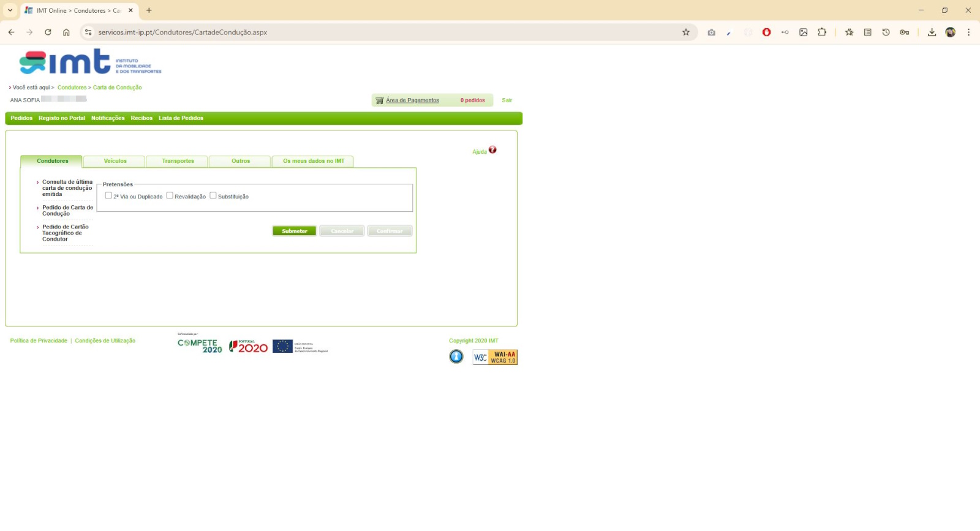
Task: Click the shopping cart payments icon
Action: 380,100
